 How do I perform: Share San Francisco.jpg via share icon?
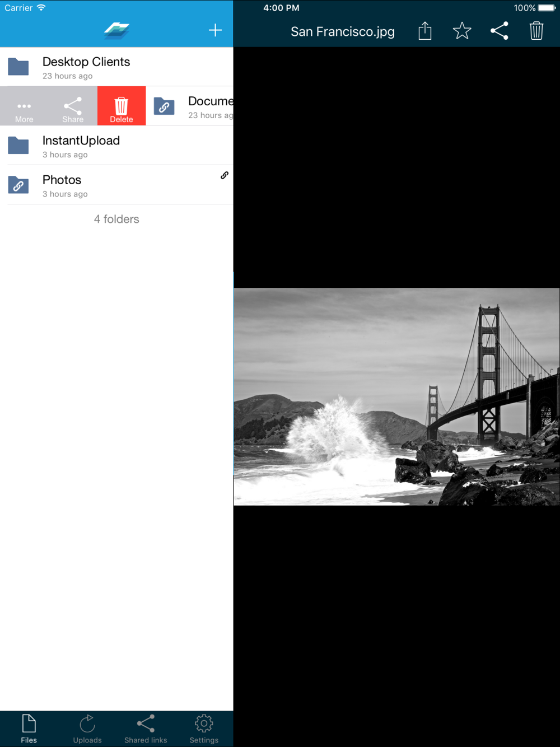[x=499, y=30]
